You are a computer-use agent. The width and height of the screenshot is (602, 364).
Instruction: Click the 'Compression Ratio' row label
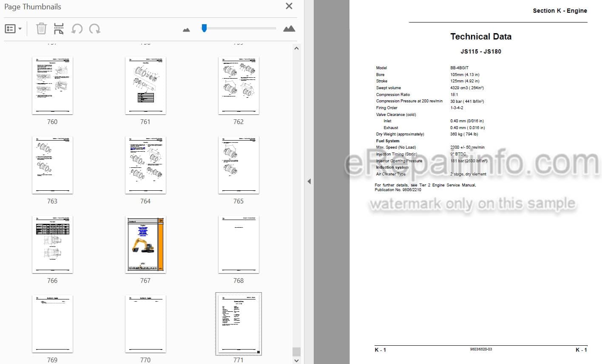pyautogui.click(x=393, y=95)
